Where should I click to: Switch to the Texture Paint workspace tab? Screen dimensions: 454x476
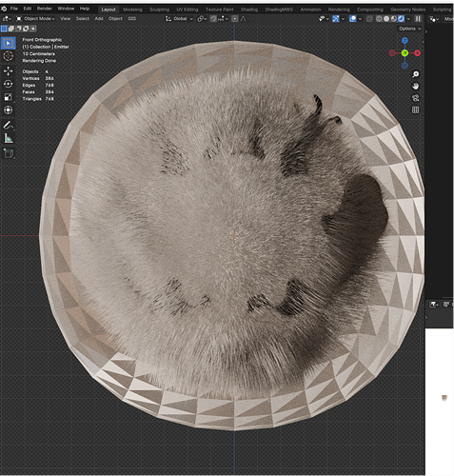[x=219, y=10]
